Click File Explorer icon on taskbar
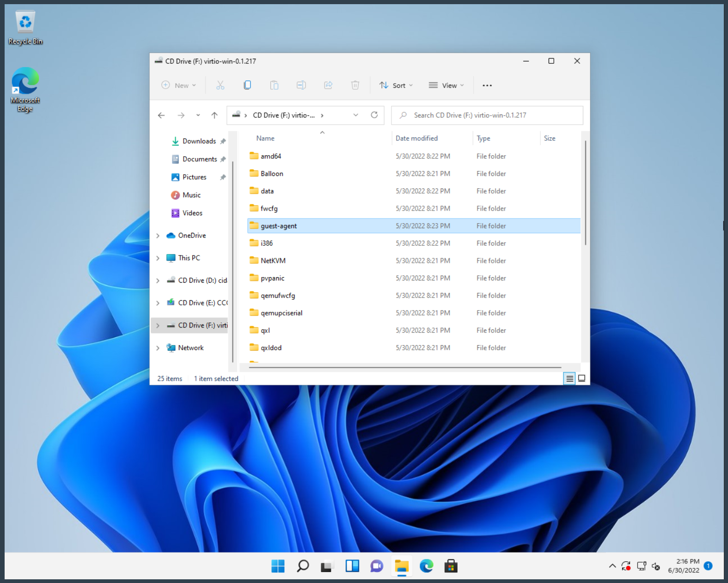The width and height of the screenshot is (728, 583). (402, 566)
